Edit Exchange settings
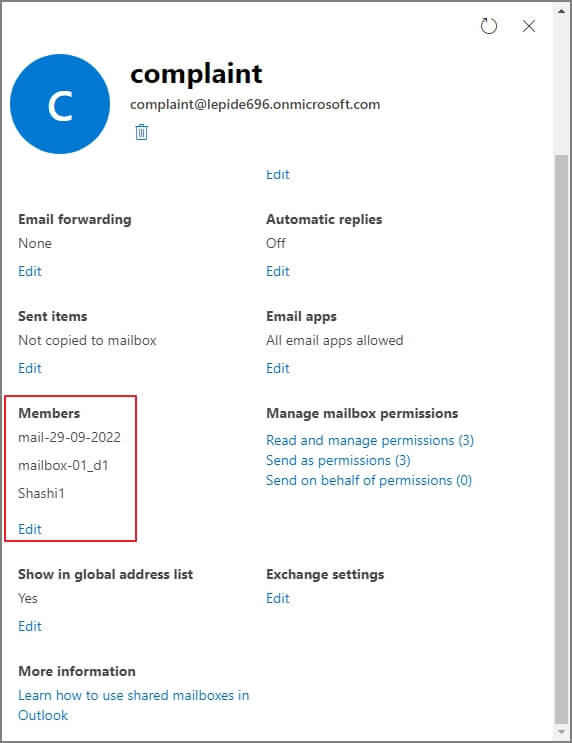 click(x=278, y=598)
